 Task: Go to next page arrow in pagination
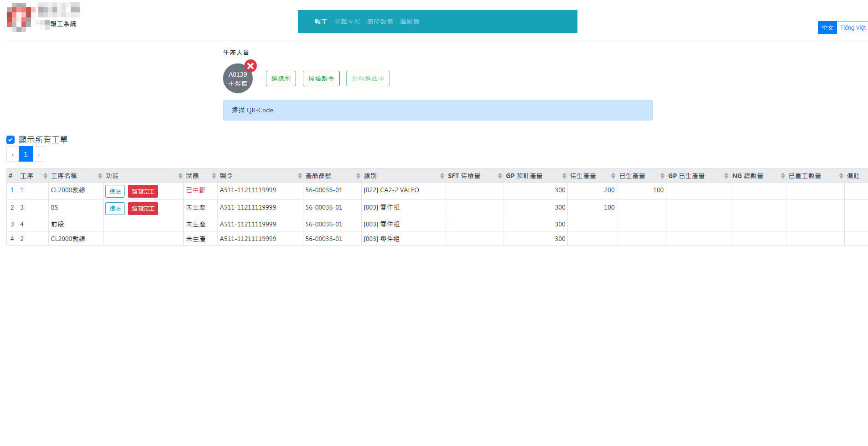coord(39,155)
